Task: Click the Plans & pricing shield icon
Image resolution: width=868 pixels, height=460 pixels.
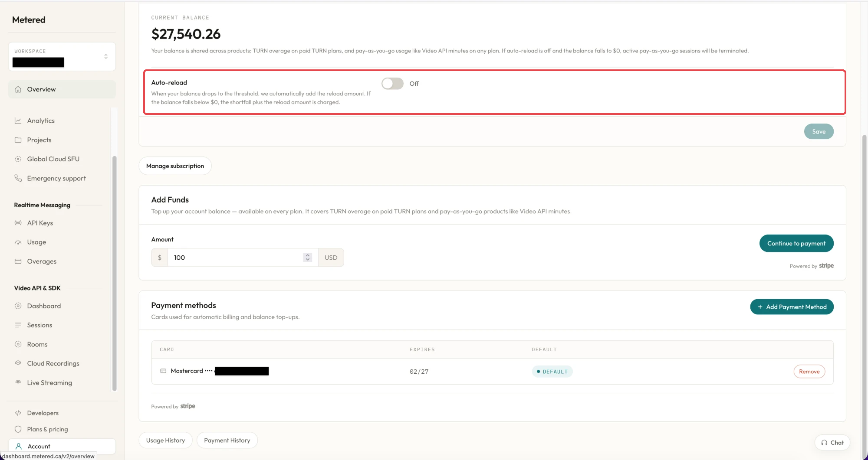Action: pos(18,429)
